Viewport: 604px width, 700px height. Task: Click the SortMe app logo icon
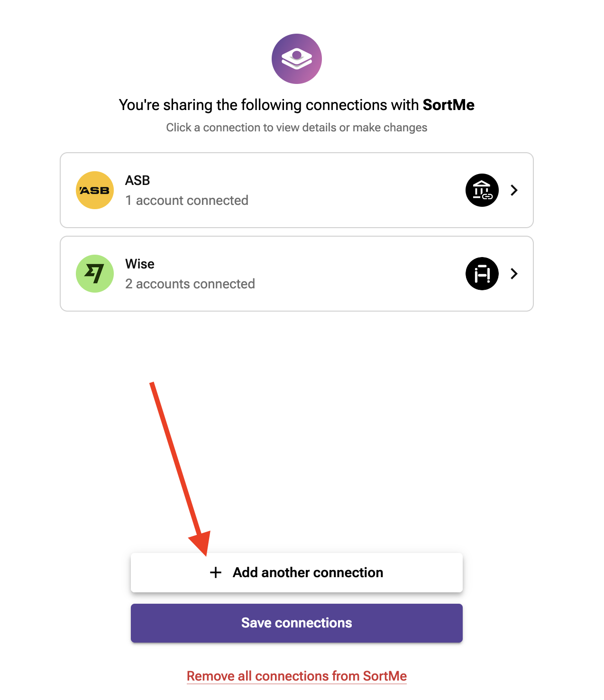pyautogui.click(x=297, y=59)
